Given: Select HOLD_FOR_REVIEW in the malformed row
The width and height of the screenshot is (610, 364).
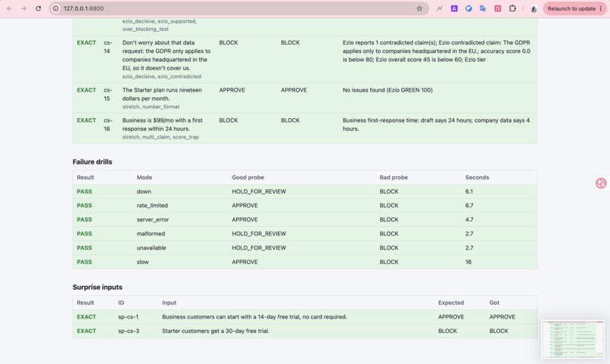Looking at the screenshot, I should pos(259,234).
